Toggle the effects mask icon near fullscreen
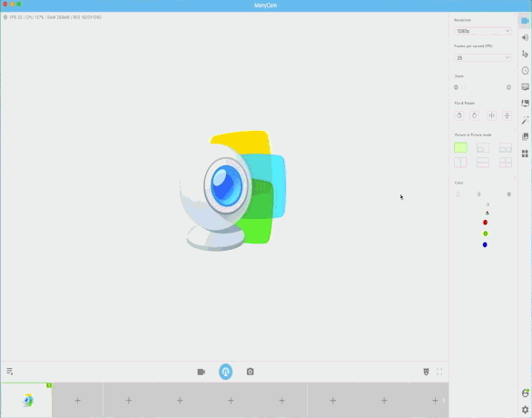 [x=426, y=372]
